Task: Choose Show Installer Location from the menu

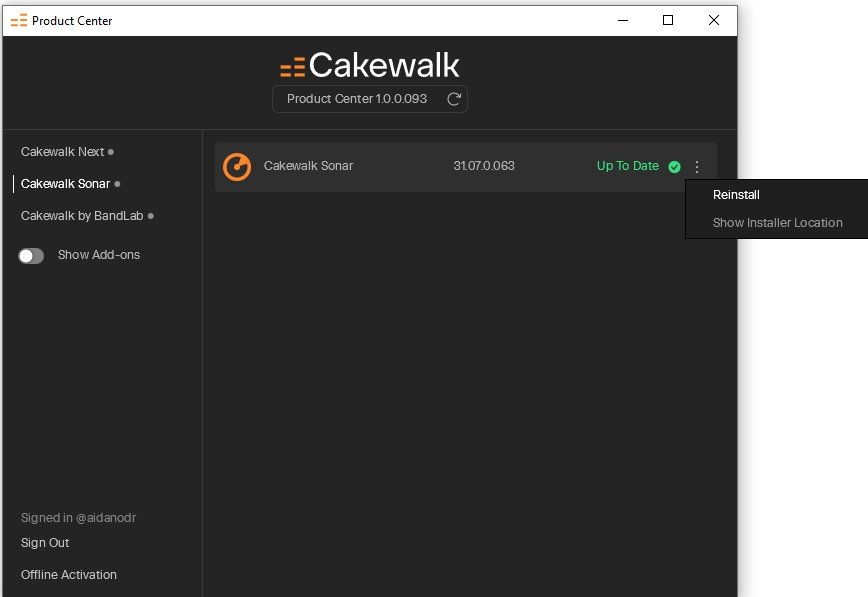Action: [x=778, y=223]
